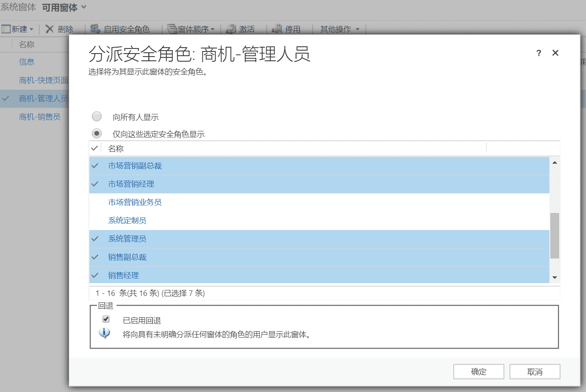
Task: Open the 新建 dropdown arrow
Action: point(31,29)
